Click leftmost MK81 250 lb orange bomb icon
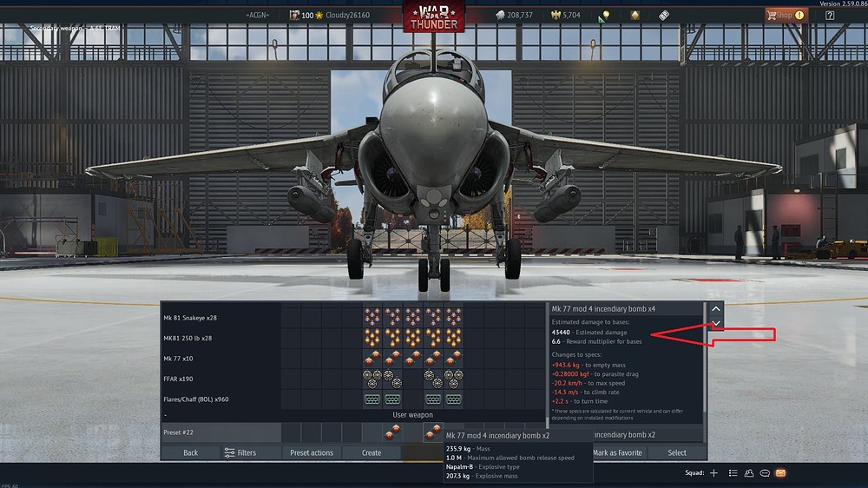868x488 pixels. pos(372,338)
